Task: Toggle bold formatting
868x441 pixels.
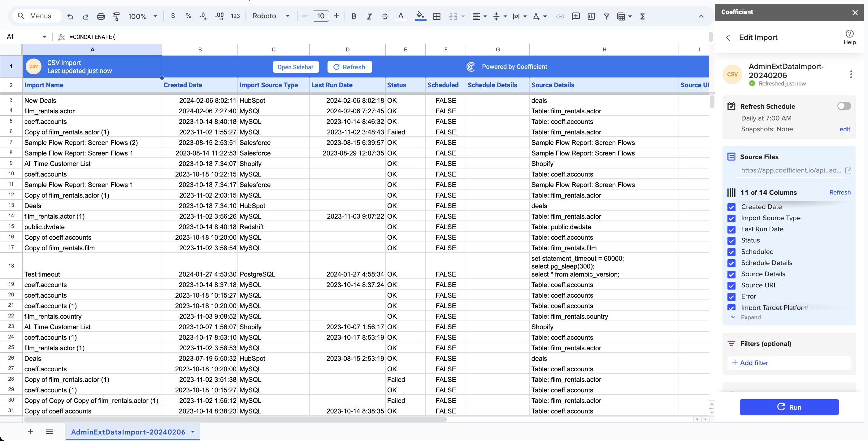Action: (354, 16)
